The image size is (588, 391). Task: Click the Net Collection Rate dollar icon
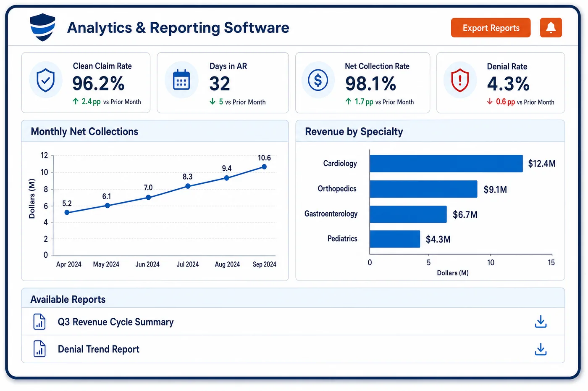point(318,80)
